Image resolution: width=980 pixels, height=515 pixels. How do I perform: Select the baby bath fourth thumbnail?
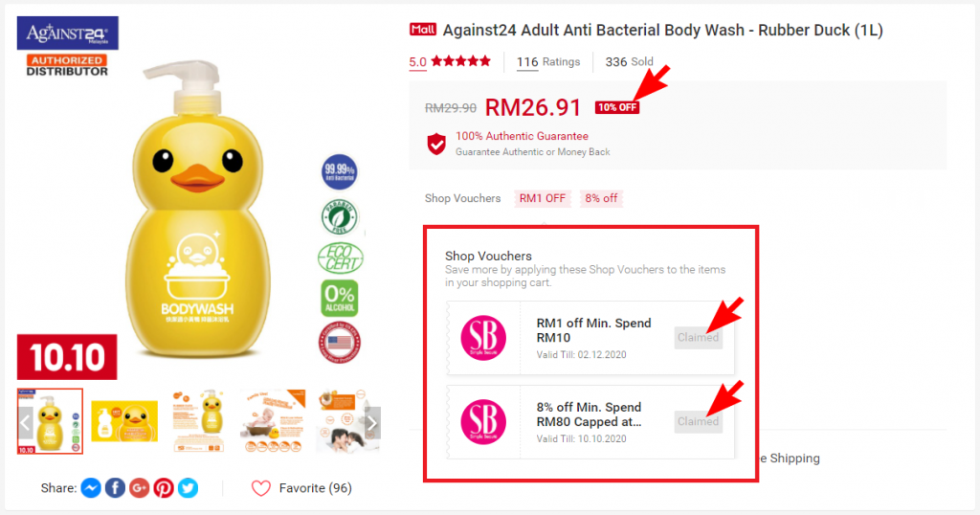tap(273, 420)
